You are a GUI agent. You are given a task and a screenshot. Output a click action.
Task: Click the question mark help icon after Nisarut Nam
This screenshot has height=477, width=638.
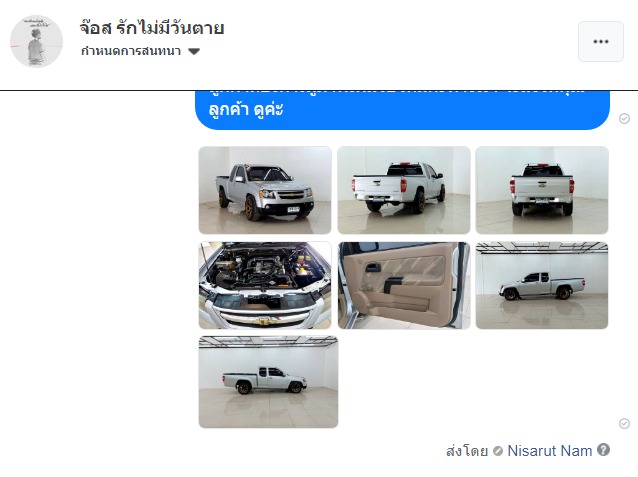click(x=603, y=450)
